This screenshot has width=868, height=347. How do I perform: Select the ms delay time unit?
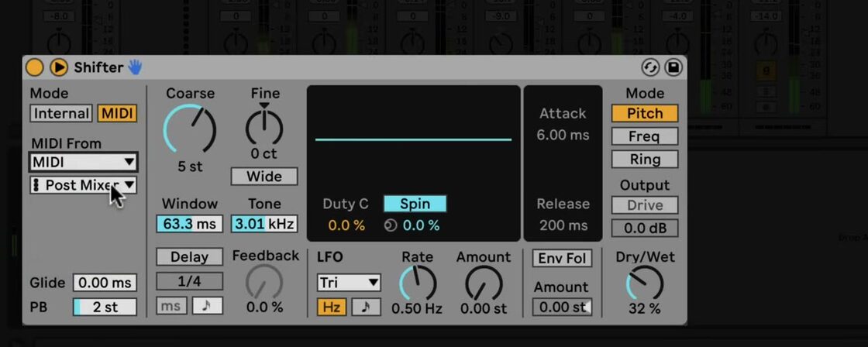(x=171, y=305)
